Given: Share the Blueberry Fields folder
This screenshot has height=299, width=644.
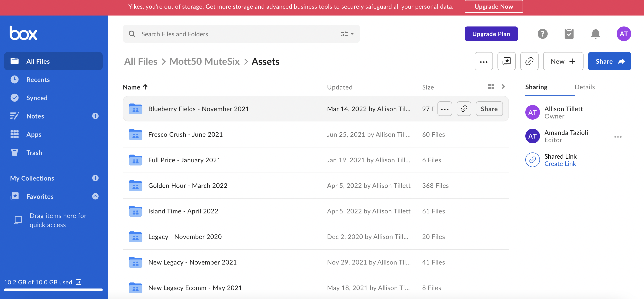Looking at the screenshot, I should point(489,109).
